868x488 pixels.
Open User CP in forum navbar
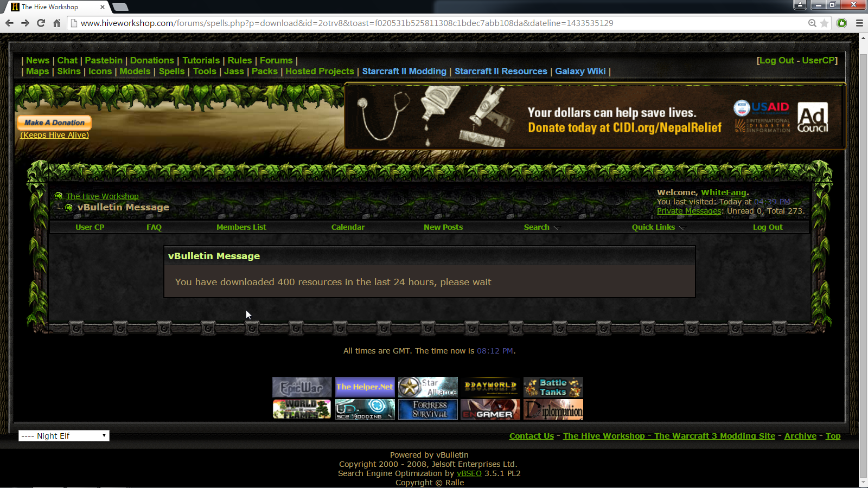tap(90, 227)
